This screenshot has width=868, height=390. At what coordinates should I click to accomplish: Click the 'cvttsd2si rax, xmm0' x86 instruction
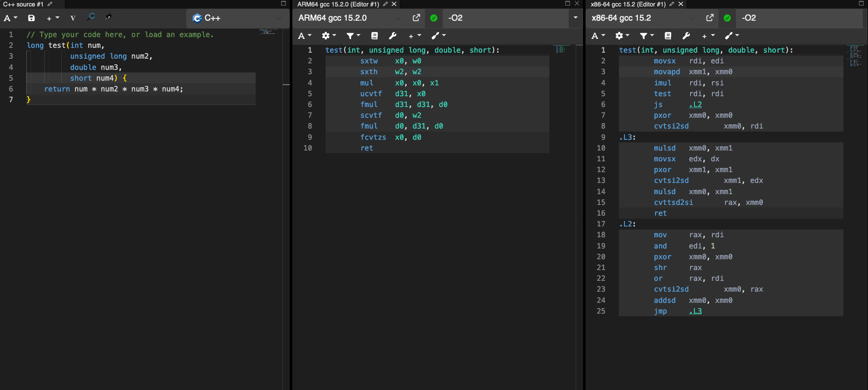click(708, 202)
